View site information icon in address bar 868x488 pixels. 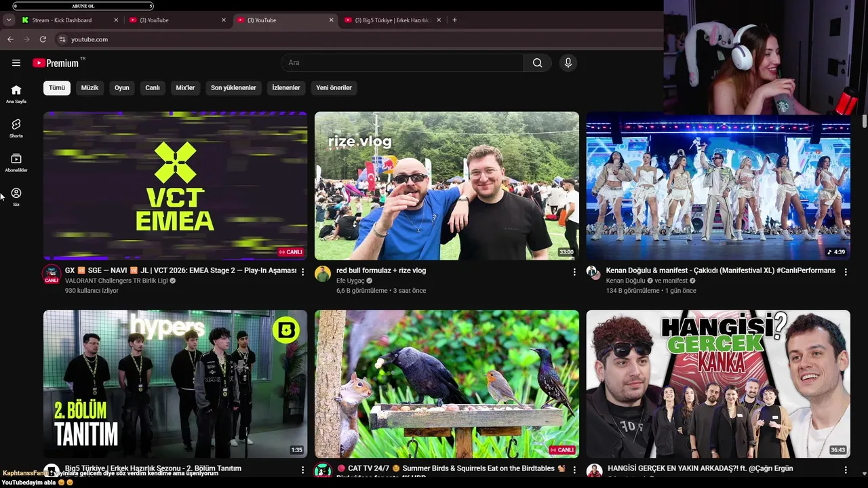(62, 39)
